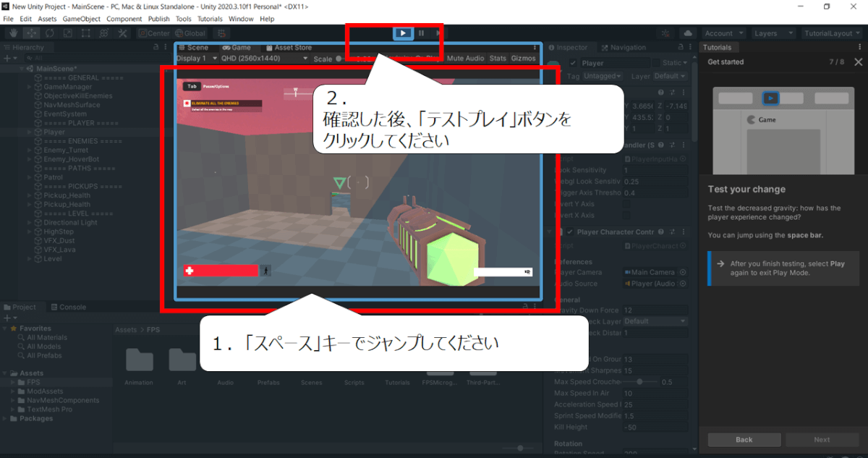Screen dimensions: 868x458
Task: Lock the Hierarchy panel
Action: 156,48
